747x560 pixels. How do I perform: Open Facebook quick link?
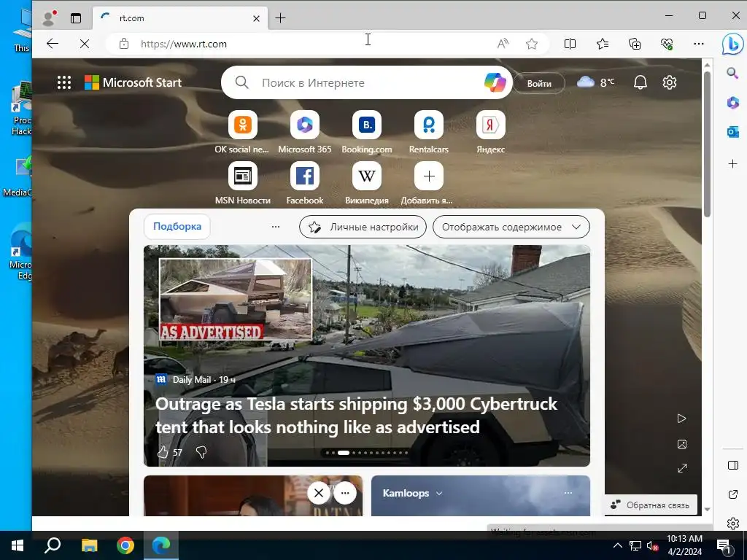point(305,183)
